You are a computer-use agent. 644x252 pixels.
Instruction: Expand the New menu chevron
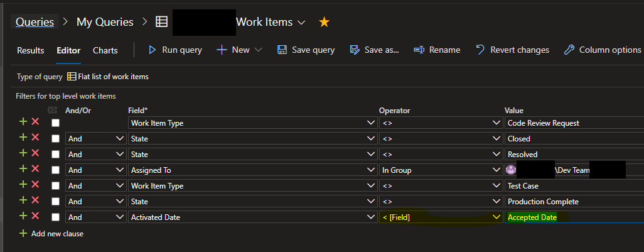259,50
